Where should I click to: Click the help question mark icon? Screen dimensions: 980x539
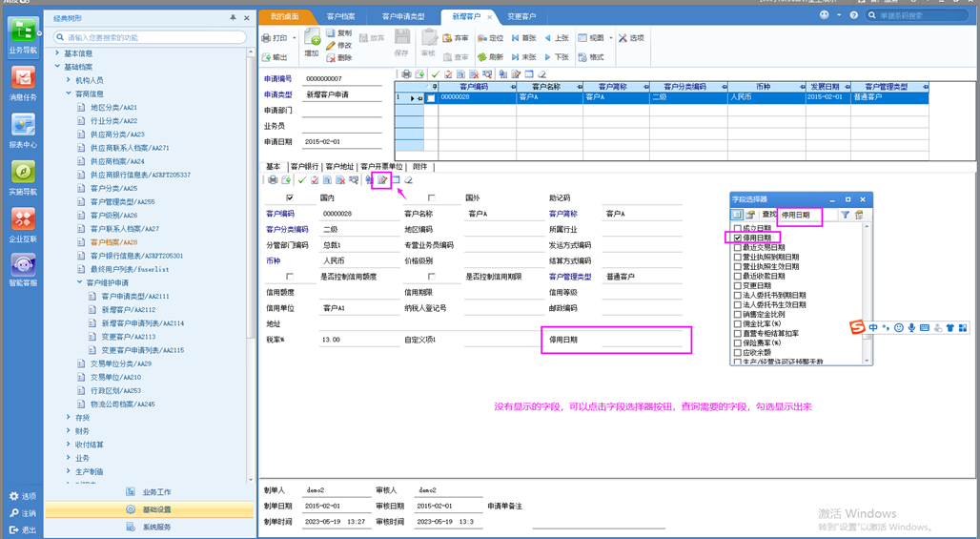click(854, 15)
